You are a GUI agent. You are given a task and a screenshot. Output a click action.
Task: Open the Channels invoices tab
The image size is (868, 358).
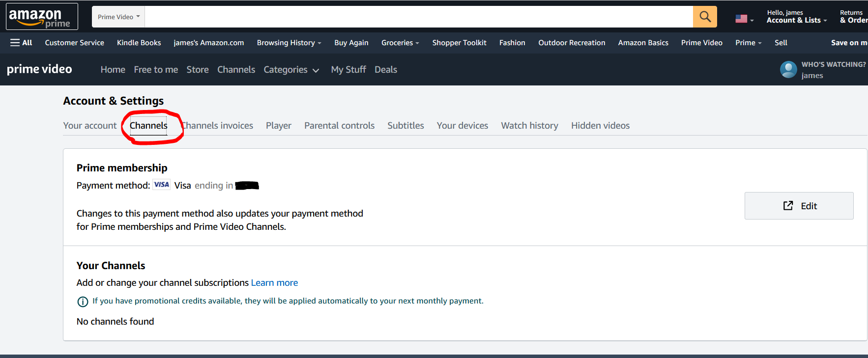(217, 126)
